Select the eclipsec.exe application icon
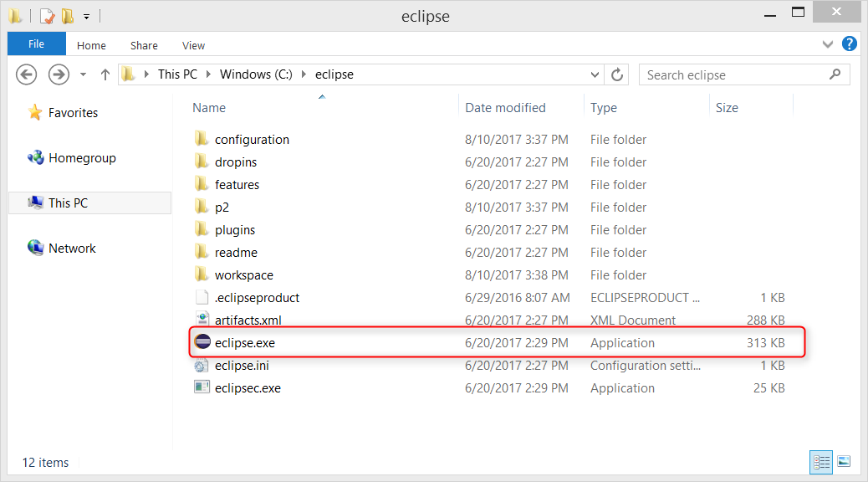Viewport: 868px width, 482px height. tap(202, 387)
